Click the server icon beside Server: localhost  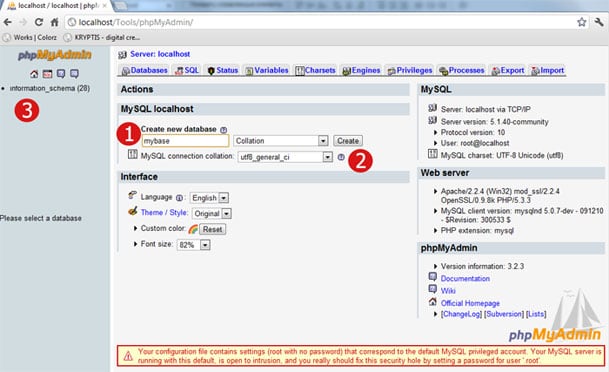point(123,55)
